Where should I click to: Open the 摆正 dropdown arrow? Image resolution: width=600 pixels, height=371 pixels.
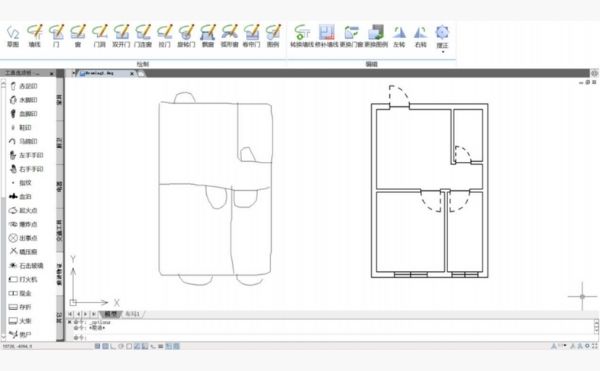pos(443,51)
